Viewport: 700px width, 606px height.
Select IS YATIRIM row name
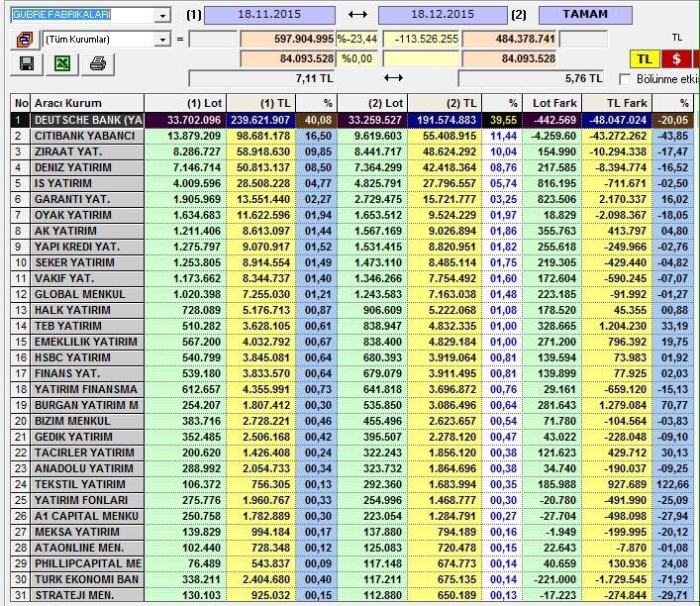(x=87, y=183)
